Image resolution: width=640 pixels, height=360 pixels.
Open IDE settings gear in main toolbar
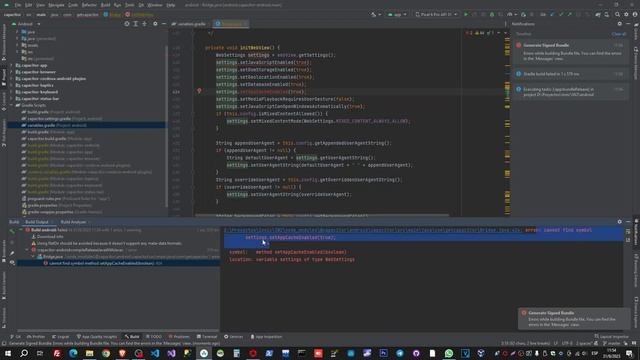tap(626, 14)
